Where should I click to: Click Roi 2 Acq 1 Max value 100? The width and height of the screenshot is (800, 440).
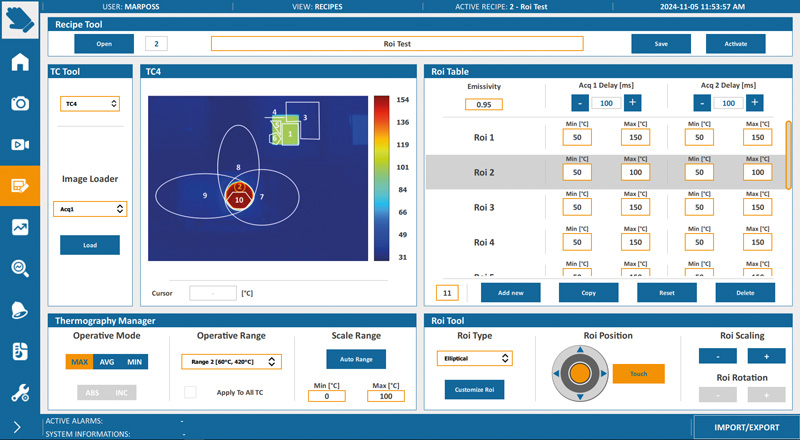click(x=635, y=172)
